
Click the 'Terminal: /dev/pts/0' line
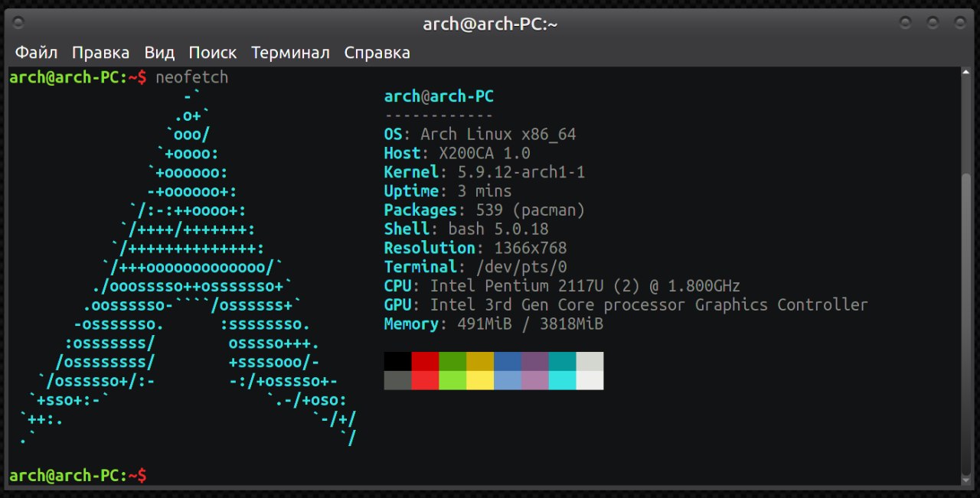tap(475, 267)
